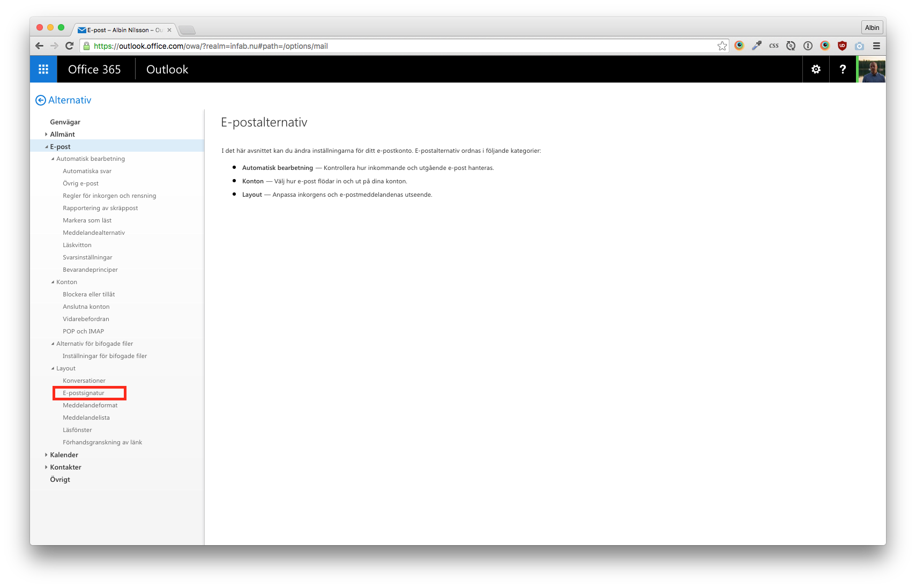Collapse the E-post section triangle
Screen dimensions: 916x588
[x=46, y=147]
